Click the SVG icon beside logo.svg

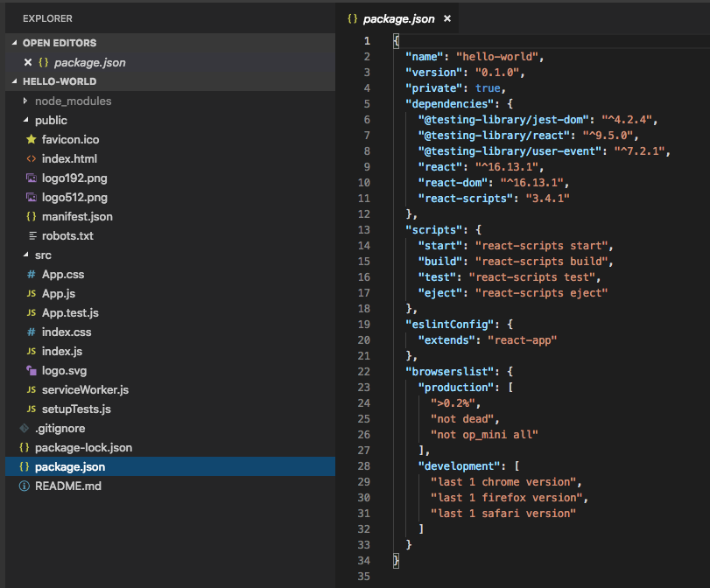point(32,370)
